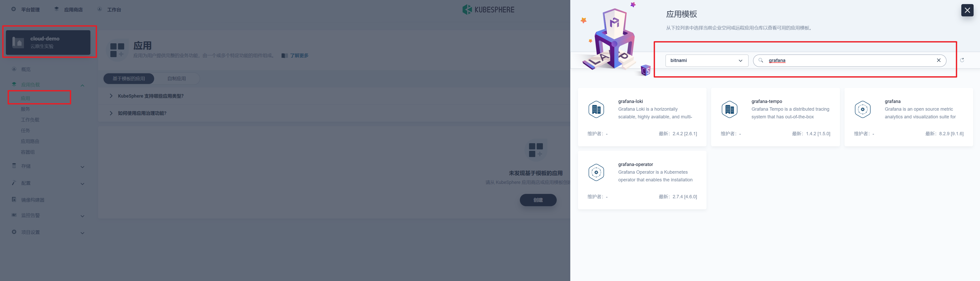Click the 创建 create button
The image size is (980, 281).
tap(538, 200)
